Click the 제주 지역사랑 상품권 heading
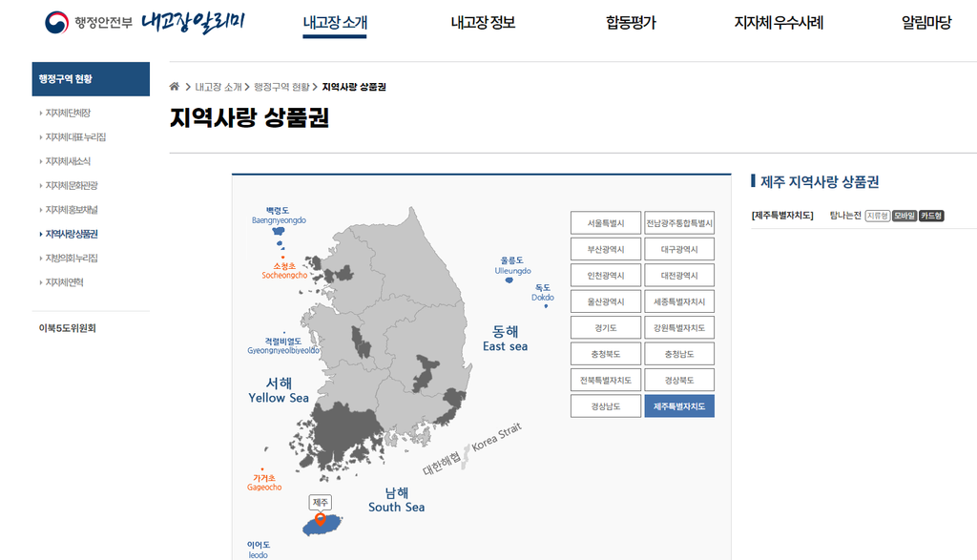 (x=820, y=182)
